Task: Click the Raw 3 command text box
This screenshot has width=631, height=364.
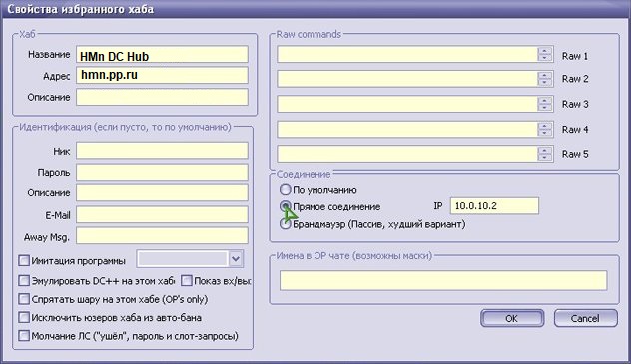Action: 407,104
